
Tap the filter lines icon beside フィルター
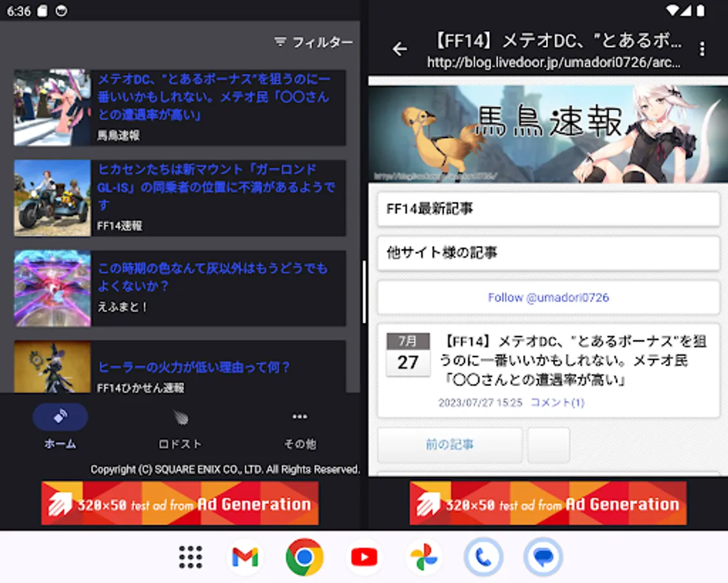[280, 41]
